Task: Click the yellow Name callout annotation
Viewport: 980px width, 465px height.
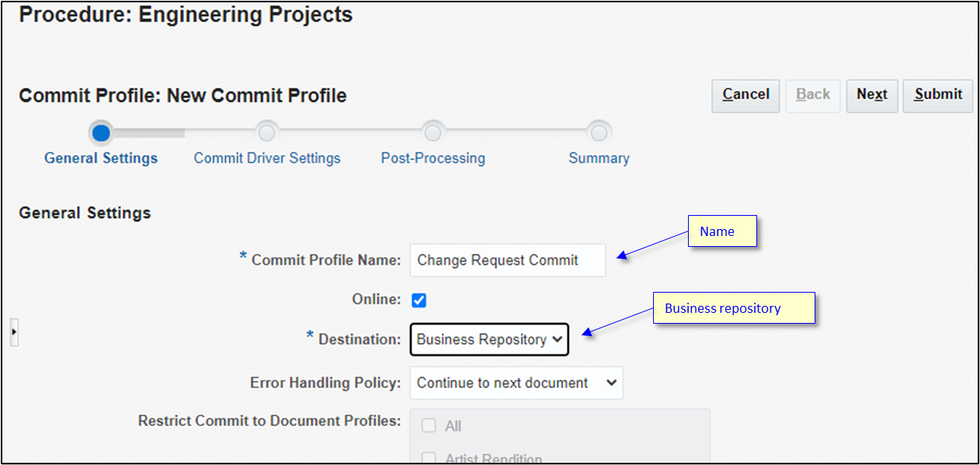Action: point(721,231)
